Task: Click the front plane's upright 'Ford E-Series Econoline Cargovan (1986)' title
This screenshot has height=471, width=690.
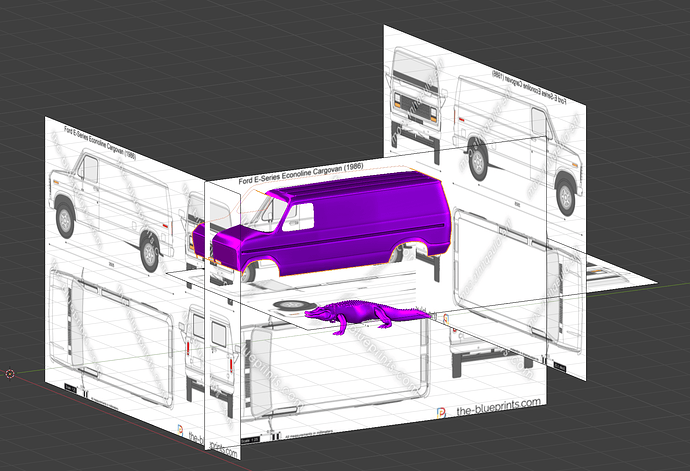Action: [301, 172]
